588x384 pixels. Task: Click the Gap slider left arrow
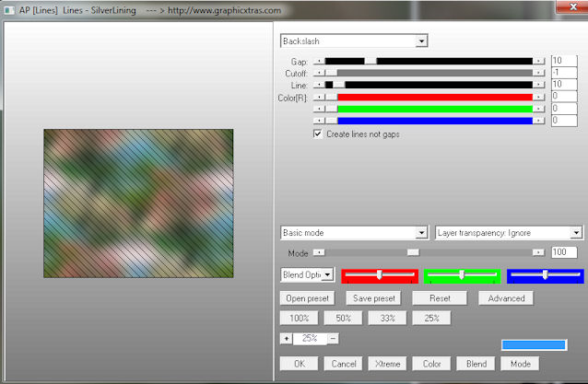click(x=319, y=61)
